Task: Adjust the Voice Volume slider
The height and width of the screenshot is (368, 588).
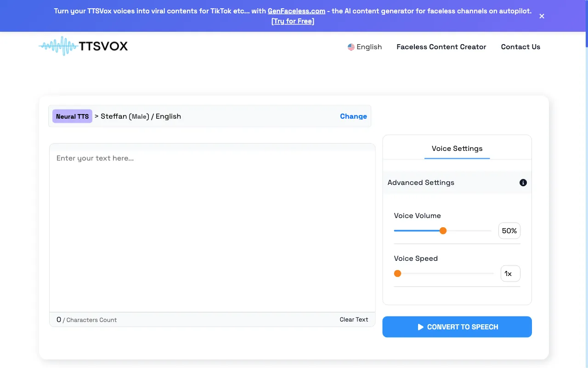Action: 443,230
